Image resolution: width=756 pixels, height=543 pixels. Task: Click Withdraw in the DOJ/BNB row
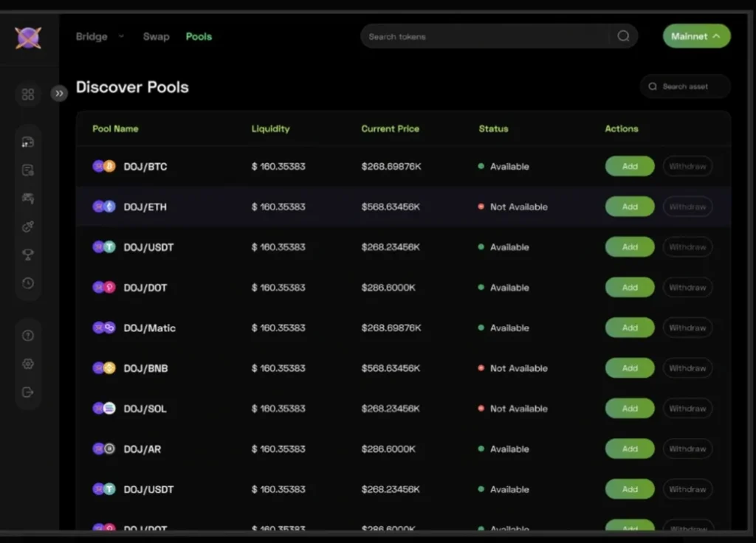click(687, 368)
